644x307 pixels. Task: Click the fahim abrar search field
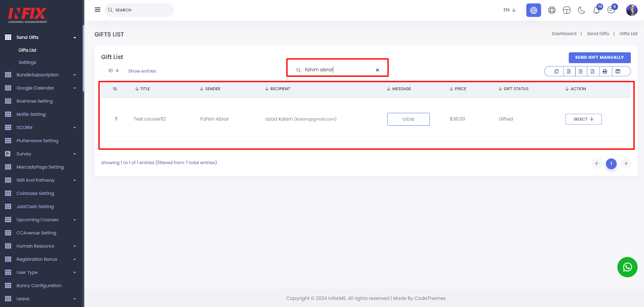pyautogui.click(x=337, y=70)
